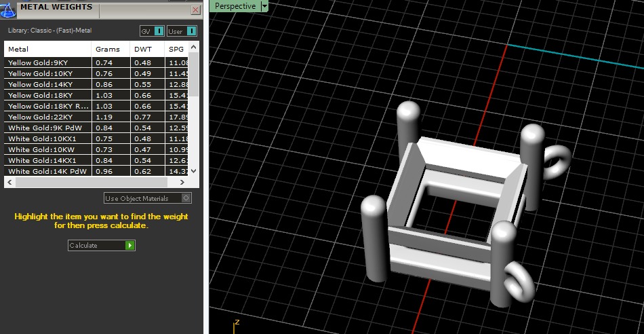Screen dimensions: 644x334
Task: Click the SPG column header
Action: pyautogui.click(x=177, y=49)
